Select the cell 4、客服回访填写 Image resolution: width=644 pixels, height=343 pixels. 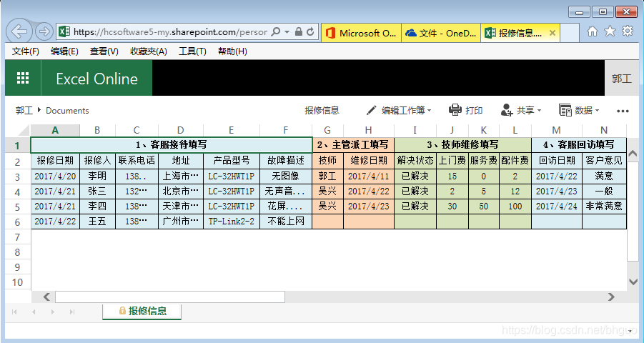click(579, 145)
